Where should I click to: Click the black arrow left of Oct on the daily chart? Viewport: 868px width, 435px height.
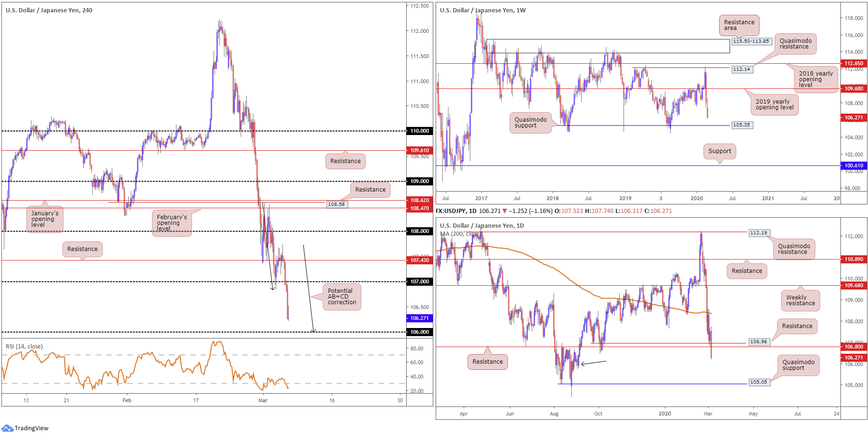(594, 363)
